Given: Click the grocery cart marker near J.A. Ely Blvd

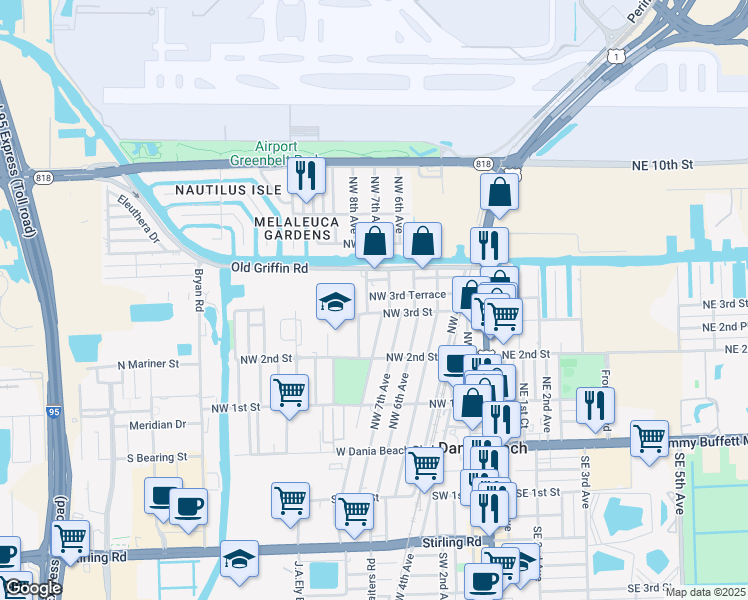Looking at the screenshot, I should click(290, 502).
